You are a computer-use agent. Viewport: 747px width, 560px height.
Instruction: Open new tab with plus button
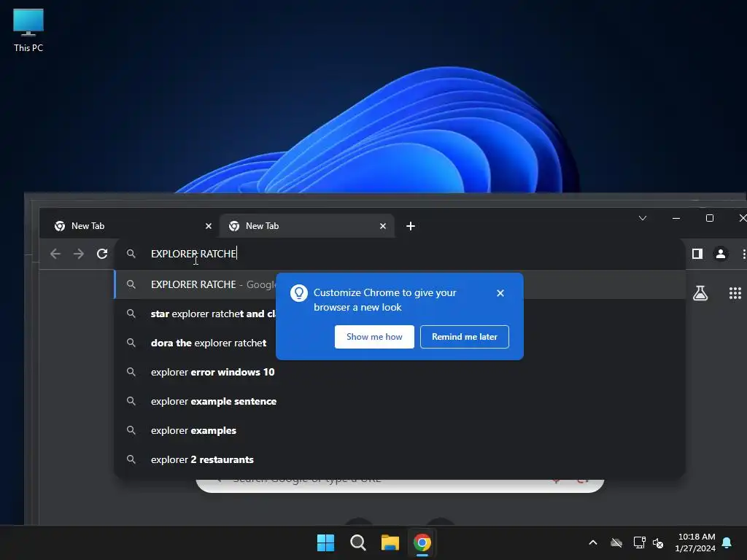411,226
